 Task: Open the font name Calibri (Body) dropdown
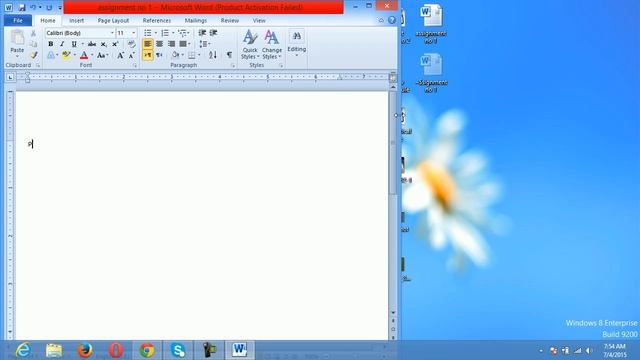pyautogui.click(x=112, y=33)
